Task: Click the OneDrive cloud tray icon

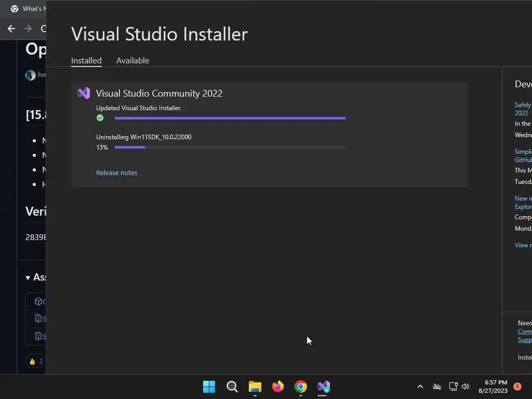Action: click(437, 387)
